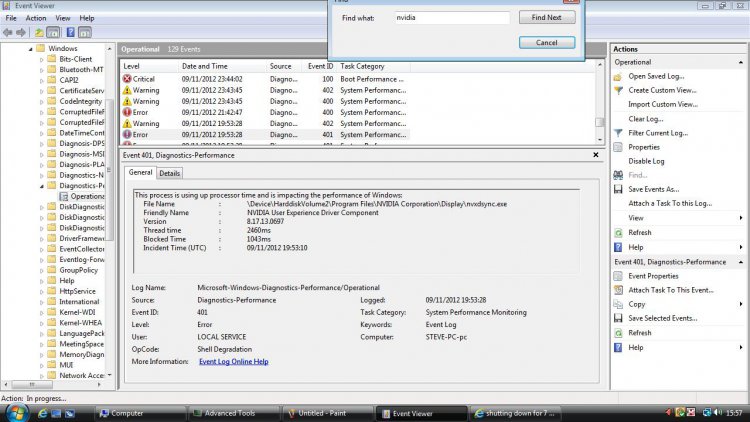Click Clear Log action
750x422 pixels.
[x=645, y=119]
